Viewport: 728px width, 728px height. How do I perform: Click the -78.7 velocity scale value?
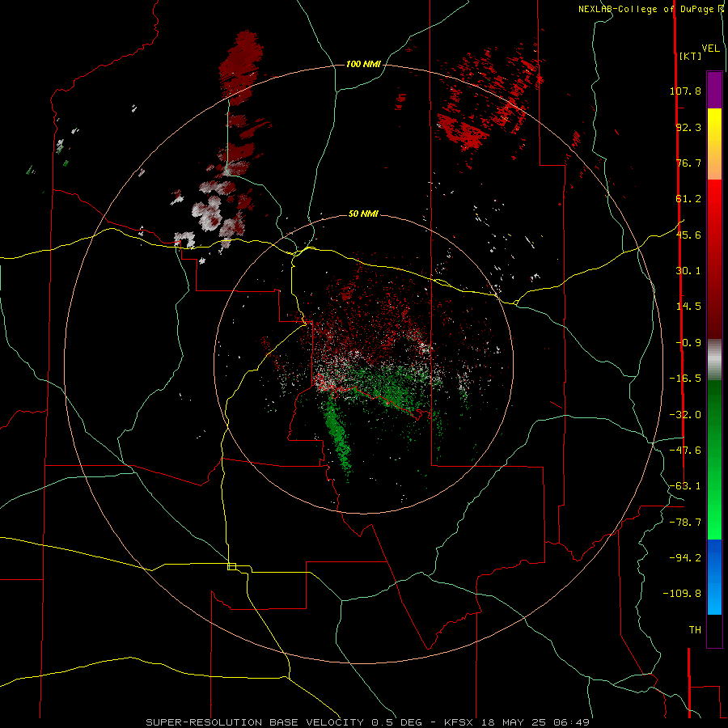click(x=685, y=523)
